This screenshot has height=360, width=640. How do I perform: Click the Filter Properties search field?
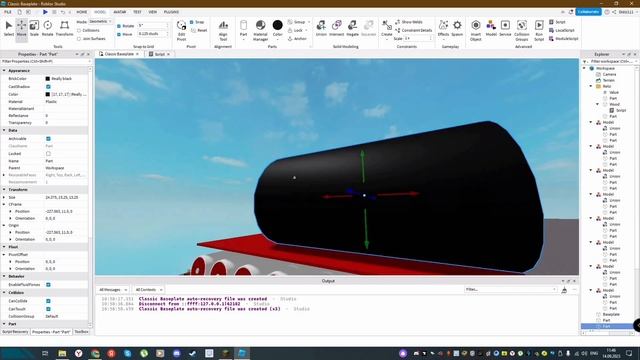point(45,61)
